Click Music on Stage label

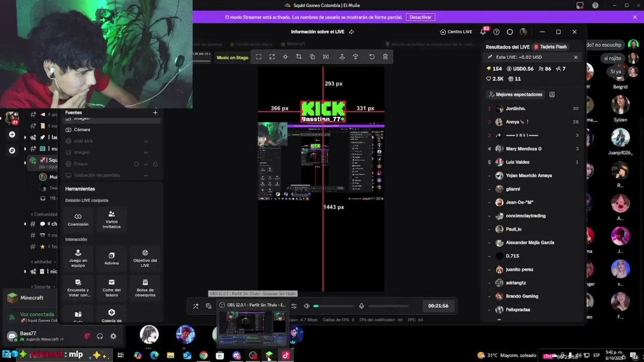(232, 57)
